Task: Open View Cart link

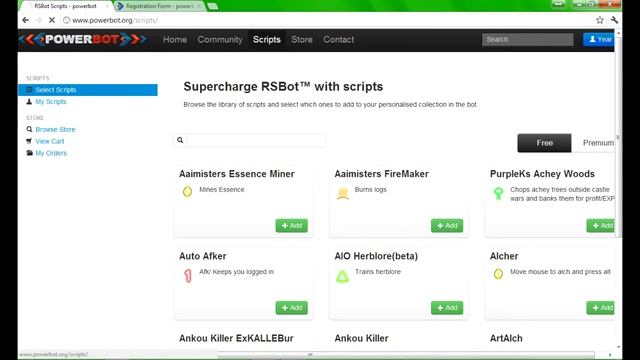Action: [49, 141]
